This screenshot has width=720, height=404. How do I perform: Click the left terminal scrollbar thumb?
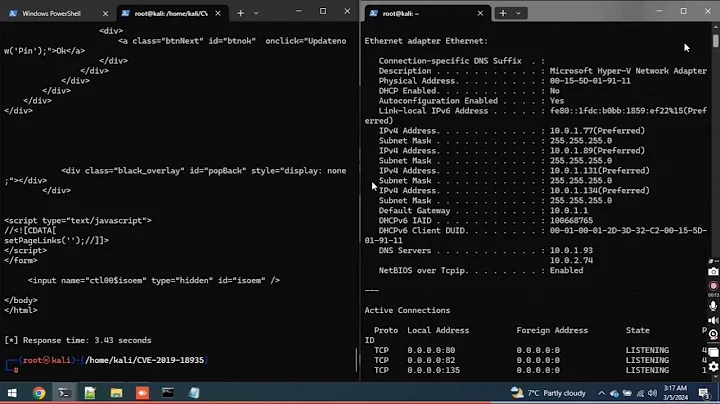pyautogui.click(x=357, y=360)
